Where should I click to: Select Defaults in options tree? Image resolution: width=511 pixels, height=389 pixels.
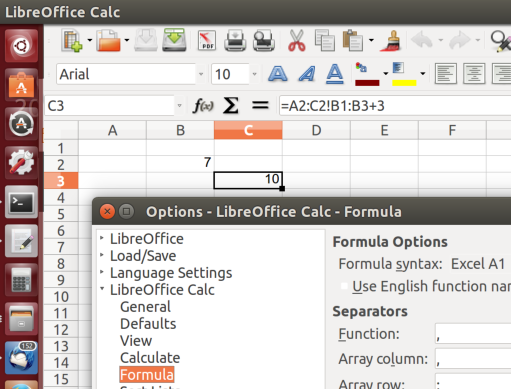(148, 324)
